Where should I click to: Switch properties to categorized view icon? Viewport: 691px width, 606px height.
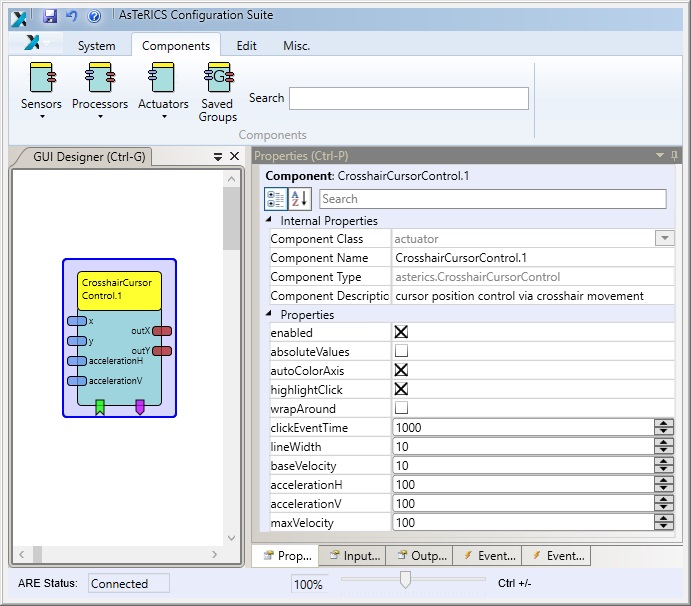pyautogui.click(x=276, y=199)
